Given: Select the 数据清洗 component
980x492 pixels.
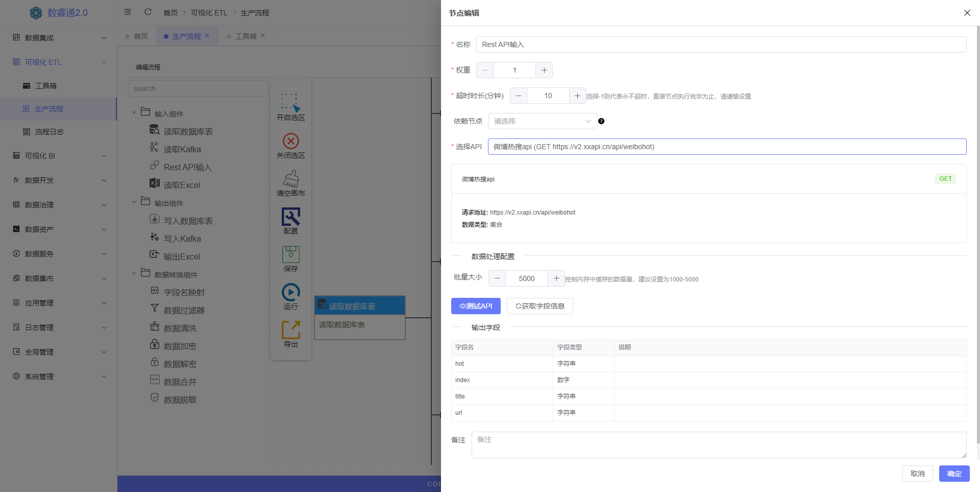Looking at the screenshot, I should click(173, 328).
